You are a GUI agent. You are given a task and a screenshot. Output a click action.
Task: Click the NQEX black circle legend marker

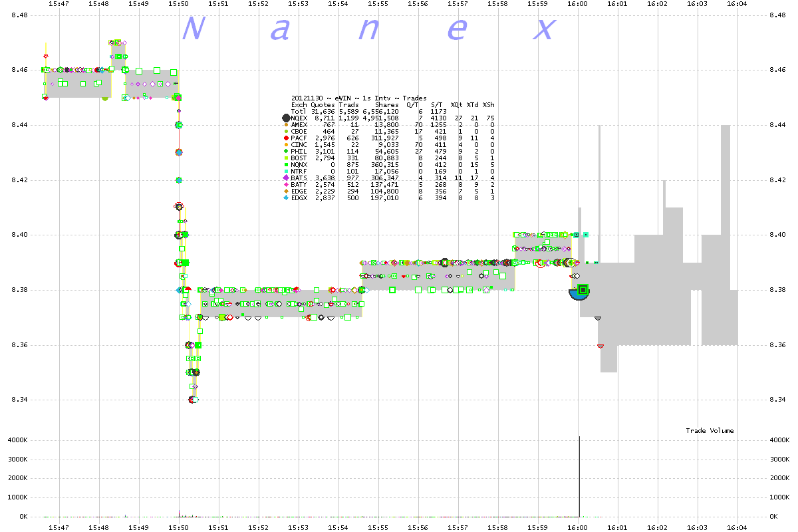(285, 118)
